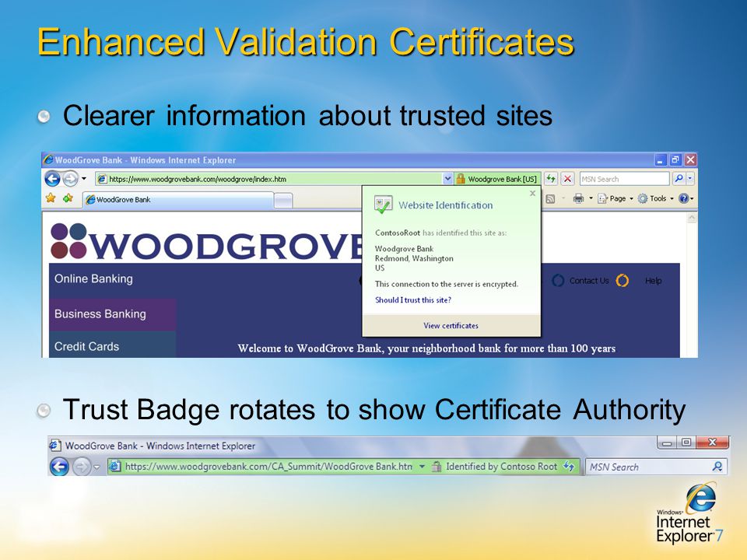Click the Help link on WoodGrove page

coord(653,281)
